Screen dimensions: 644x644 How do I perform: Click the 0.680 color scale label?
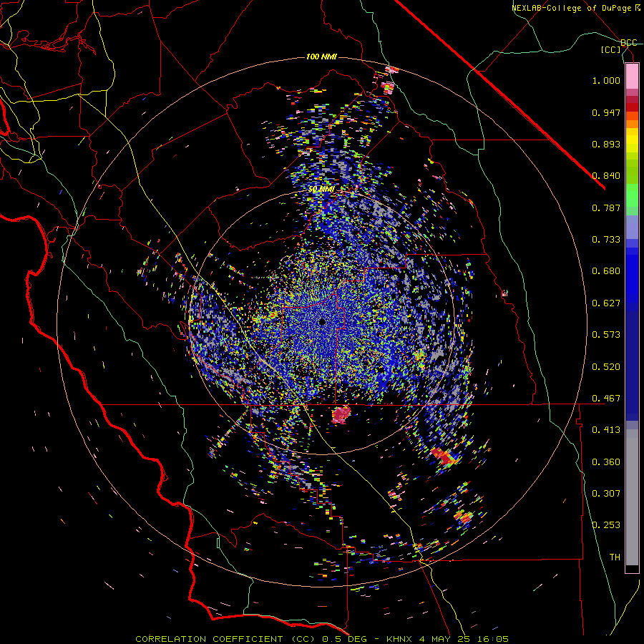[x=606, y=271]
